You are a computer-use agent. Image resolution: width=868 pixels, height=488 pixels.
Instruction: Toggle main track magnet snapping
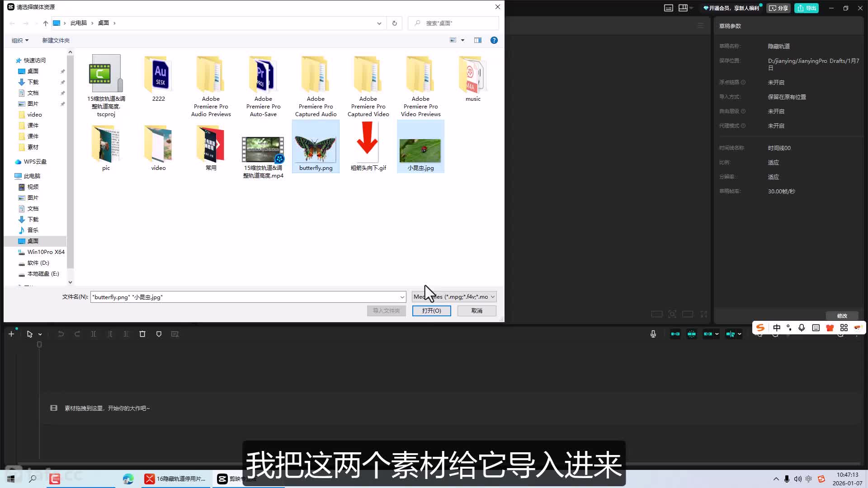675,334
